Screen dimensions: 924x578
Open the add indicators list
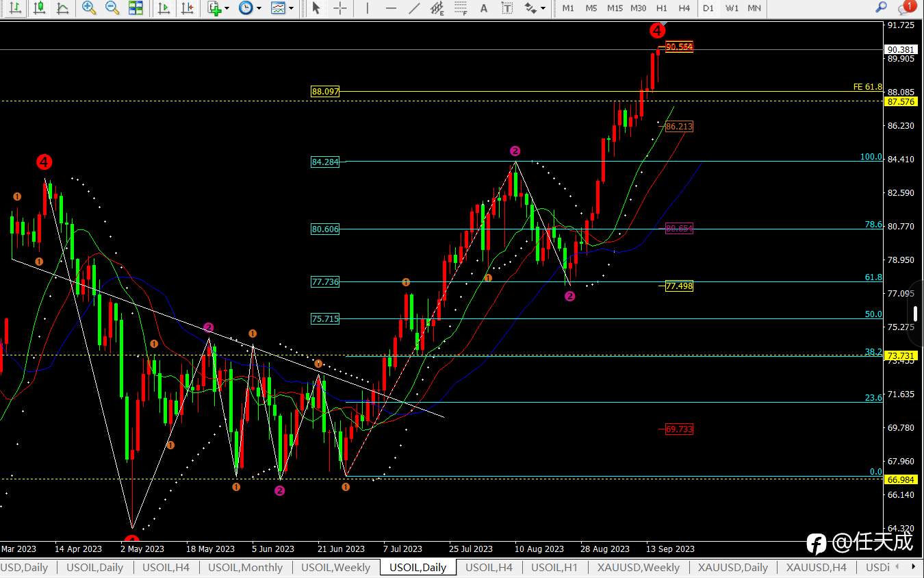point(215,8)
